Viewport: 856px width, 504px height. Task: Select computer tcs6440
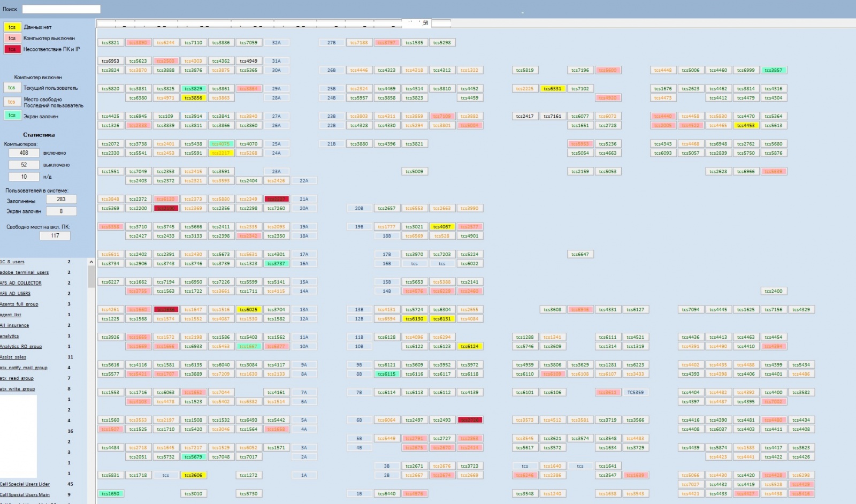coord(386,494)
